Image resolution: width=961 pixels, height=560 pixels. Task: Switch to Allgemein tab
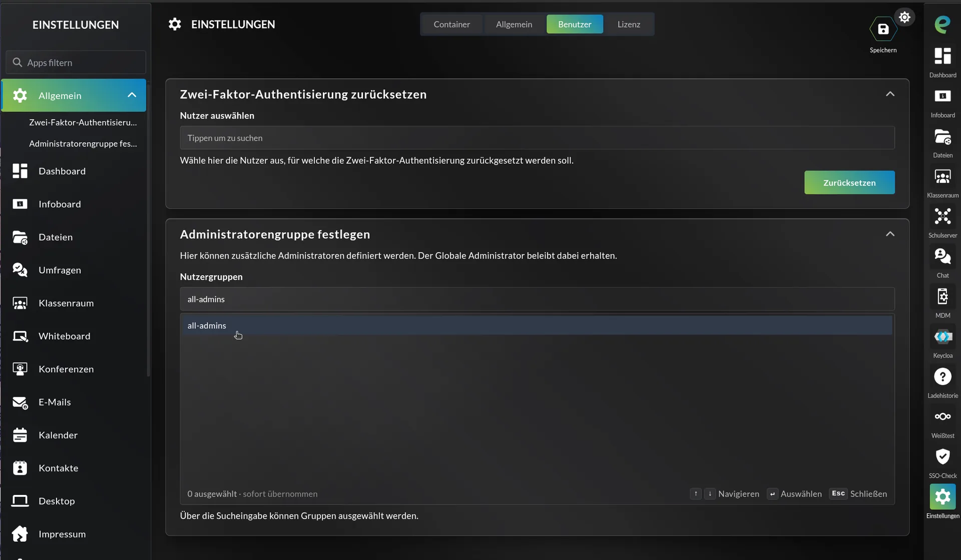[x=514, y=24]
